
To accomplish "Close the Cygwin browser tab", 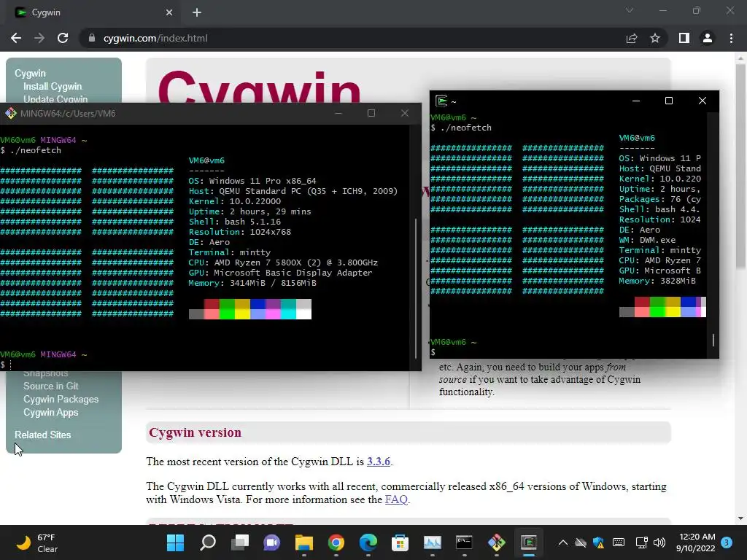I will (169, 13).
